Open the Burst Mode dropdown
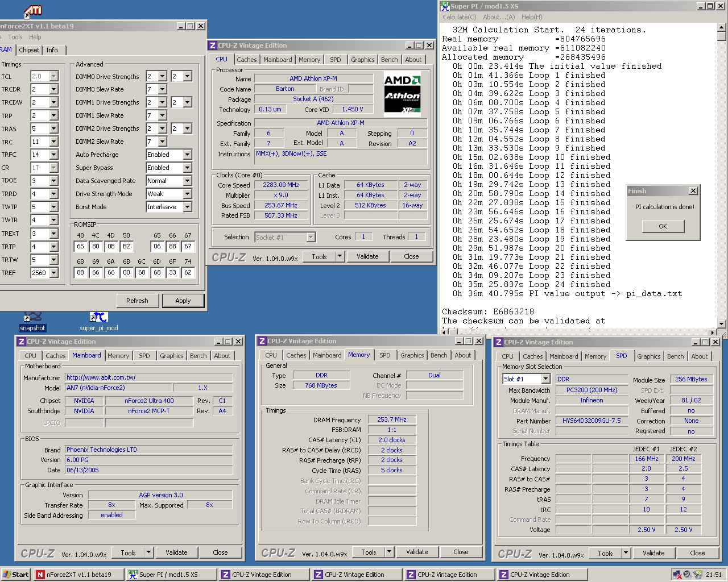 187,207
